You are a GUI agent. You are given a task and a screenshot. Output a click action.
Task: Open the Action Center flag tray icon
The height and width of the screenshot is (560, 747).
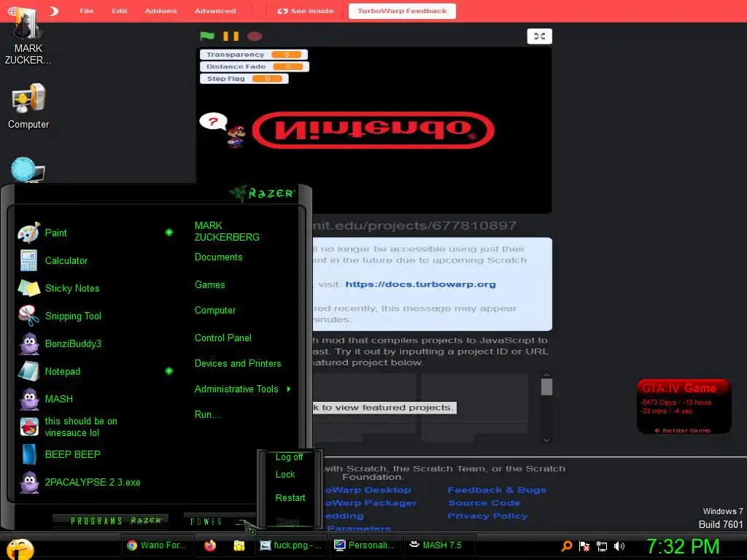pos(584,546)
